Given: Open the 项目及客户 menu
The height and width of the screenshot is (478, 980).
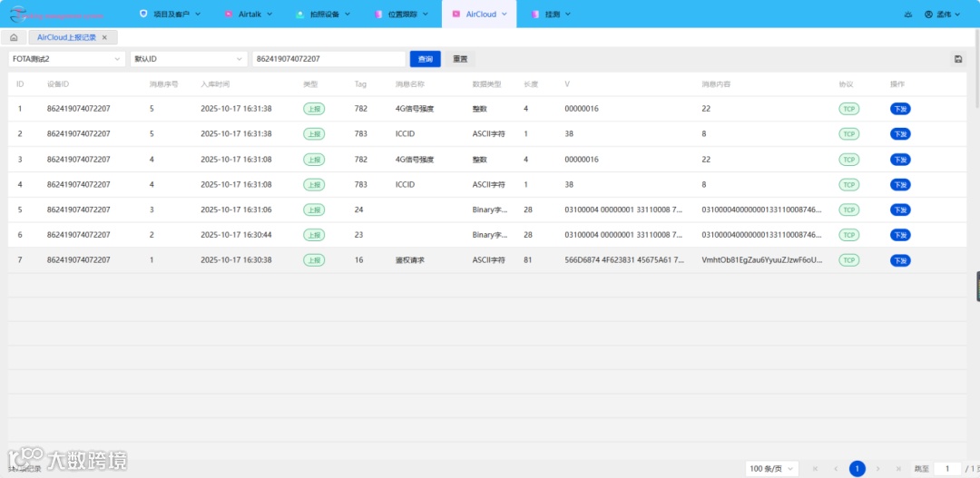Looking at the screenshot, I should (170, 15).
